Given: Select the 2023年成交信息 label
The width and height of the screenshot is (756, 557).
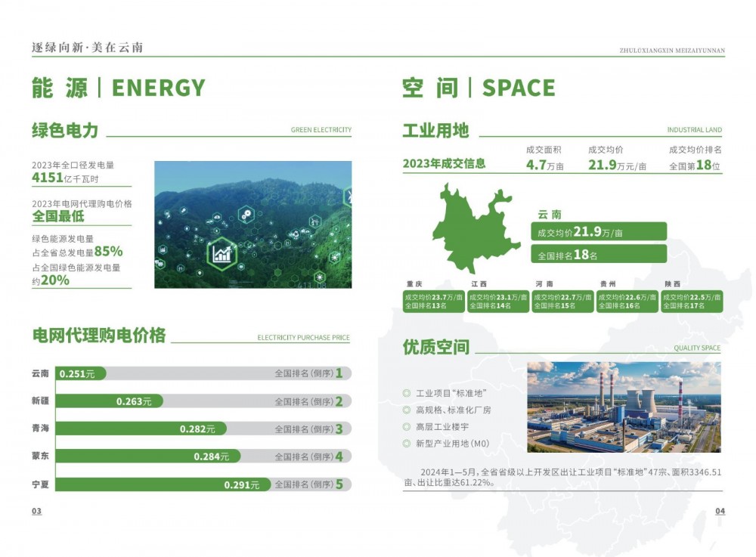Looking at the screenshot, I should 444,163.
